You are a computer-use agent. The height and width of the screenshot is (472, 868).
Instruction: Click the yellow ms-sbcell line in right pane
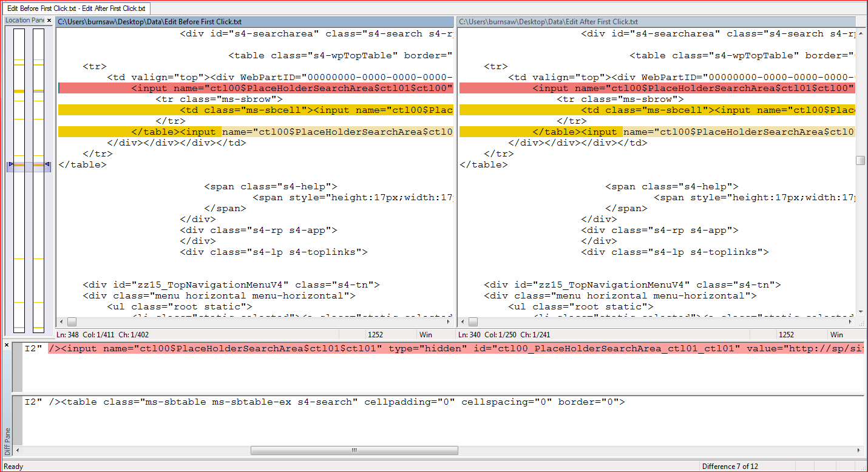656,110
